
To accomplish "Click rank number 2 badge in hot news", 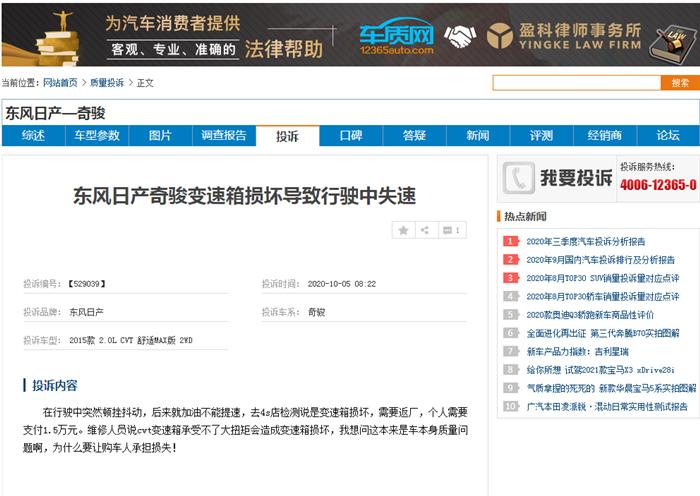I will [510, 260].
